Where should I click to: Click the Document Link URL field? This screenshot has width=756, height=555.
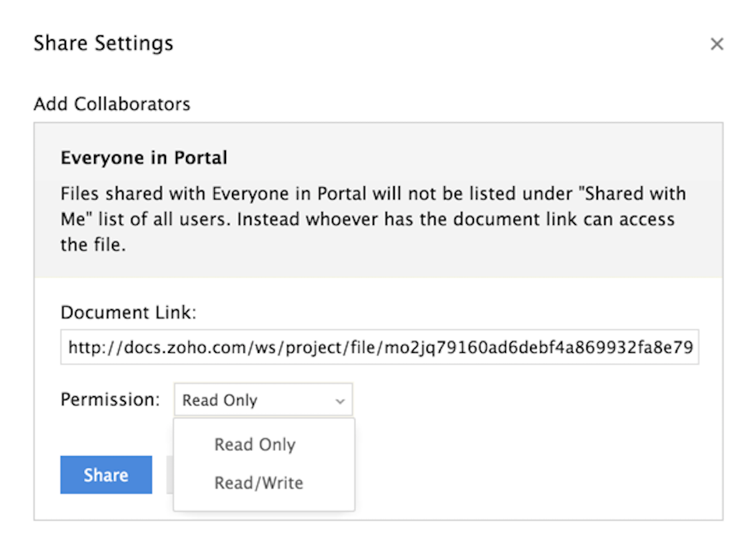pos(379,347)
